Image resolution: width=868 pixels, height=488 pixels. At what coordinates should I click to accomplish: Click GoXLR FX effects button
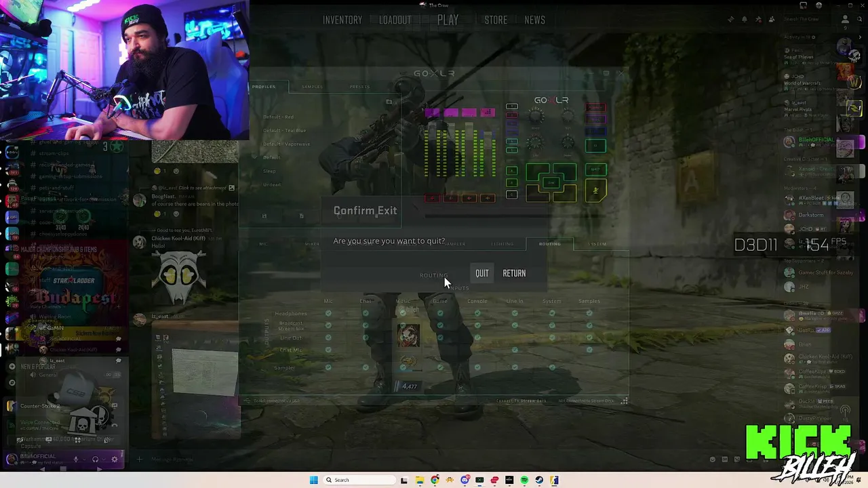pyautogui.click(x=596, y=146)
